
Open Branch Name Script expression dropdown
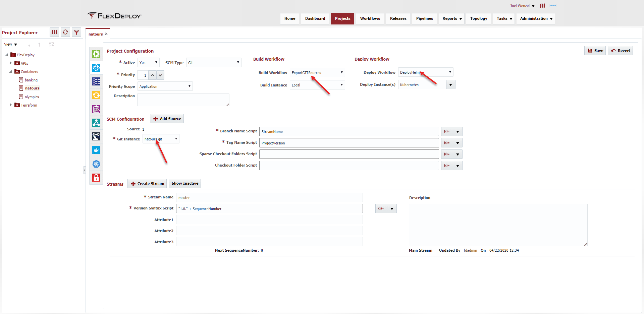(x=452, y=131)
